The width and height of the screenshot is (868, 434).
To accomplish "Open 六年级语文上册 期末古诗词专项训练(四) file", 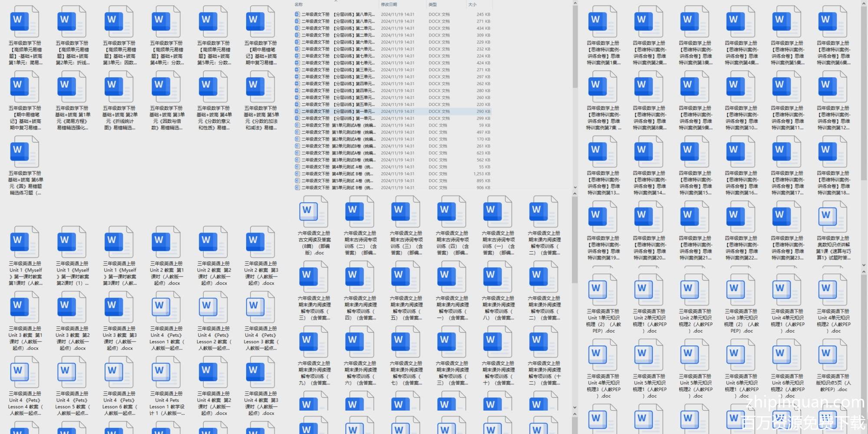I will coord(452,212).
